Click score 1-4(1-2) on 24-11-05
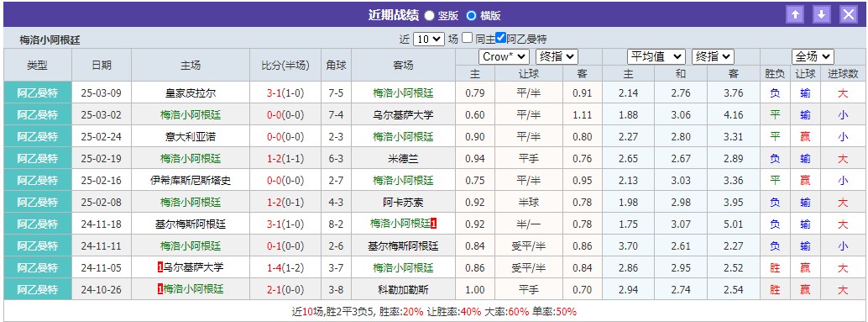The image size is (868, 322). [285, 267]
